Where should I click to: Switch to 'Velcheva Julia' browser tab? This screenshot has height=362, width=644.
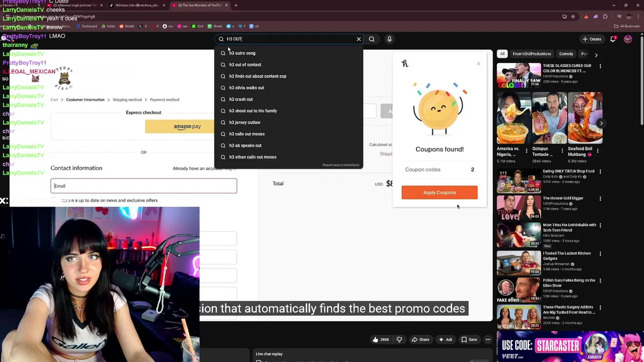click(x=137, y=5)
